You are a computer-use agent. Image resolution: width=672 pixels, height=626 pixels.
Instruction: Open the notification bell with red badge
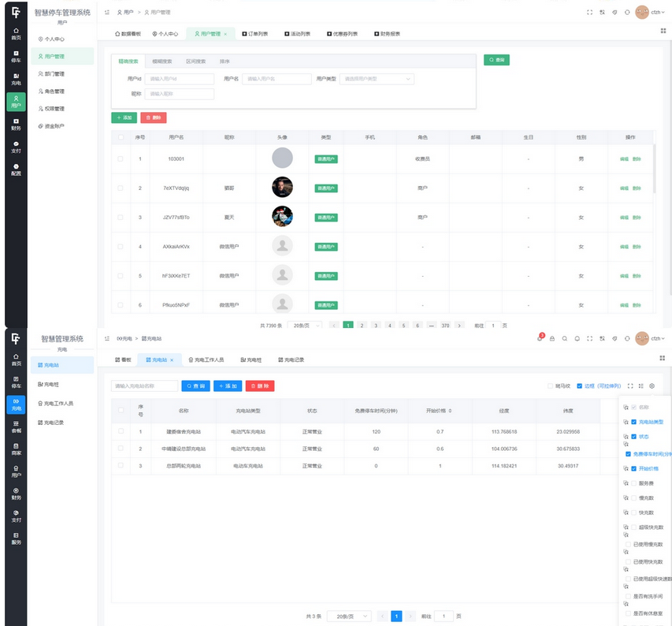coord(540,337)
